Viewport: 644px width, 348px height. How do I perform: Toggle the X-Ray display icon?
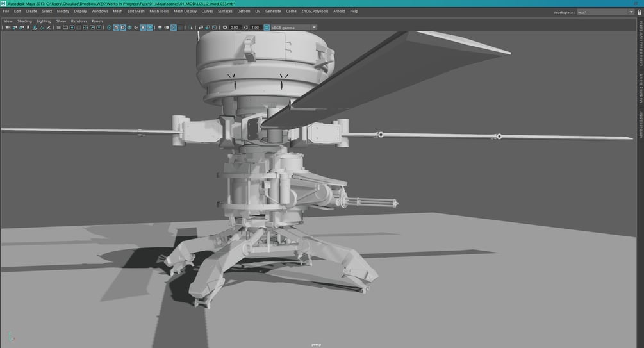click(x=201, y=28)
